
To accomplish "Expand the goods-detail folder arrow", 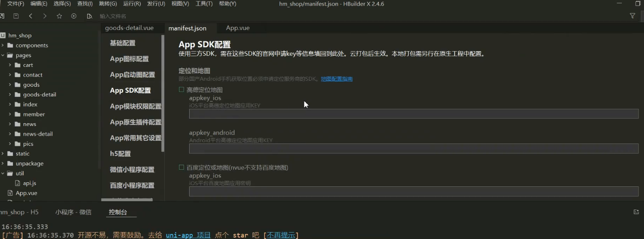I will click(x=10, y=95).
